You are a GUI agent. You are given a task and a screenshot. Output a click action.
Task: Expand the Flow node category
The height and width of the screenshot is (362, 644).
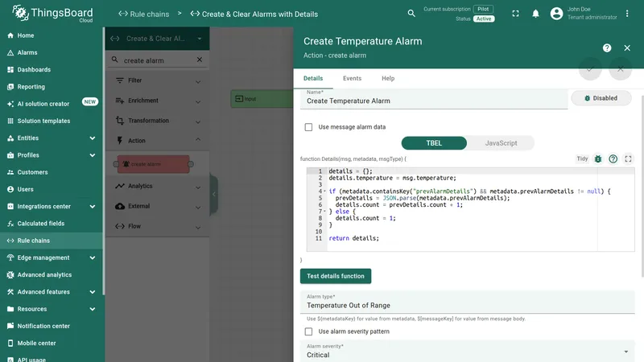pos(158,226)
